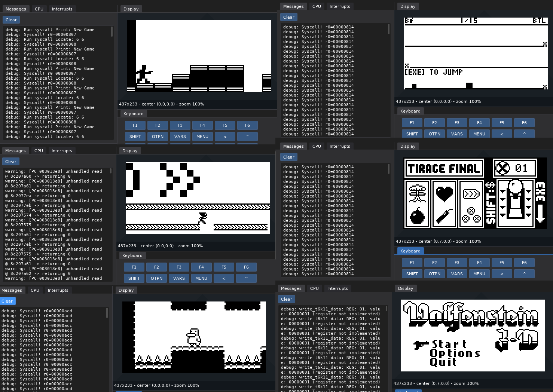Click VARS key in New Game log window
The height and width of the screenshot is (392, 553).
[180, 137]
